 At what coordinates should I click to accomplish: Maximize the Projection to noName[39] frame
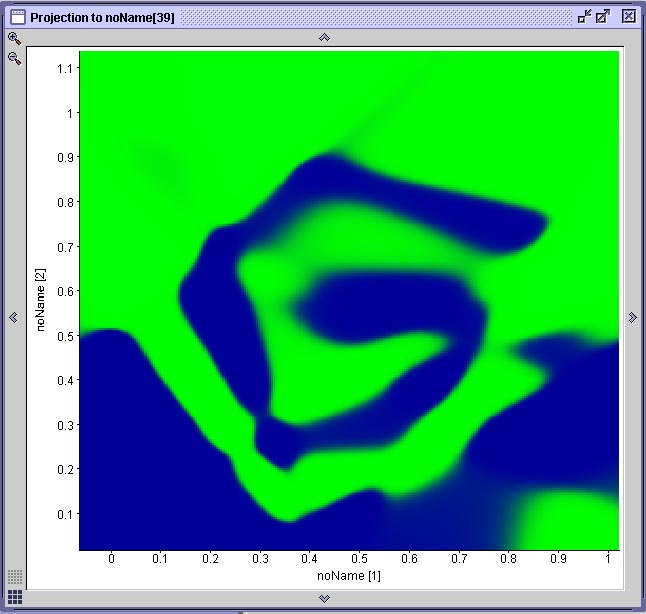603,17
